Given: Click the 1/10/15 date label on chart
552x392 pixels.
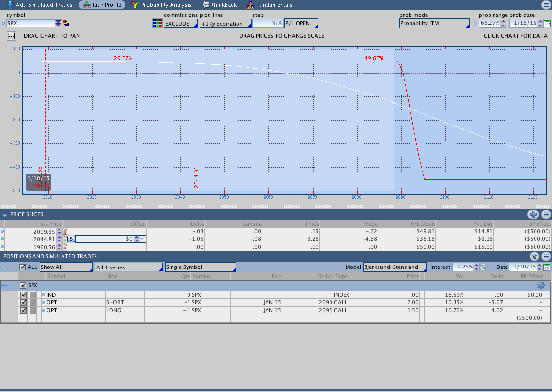Looking at the screenshot, I should (x=38, y=178).
